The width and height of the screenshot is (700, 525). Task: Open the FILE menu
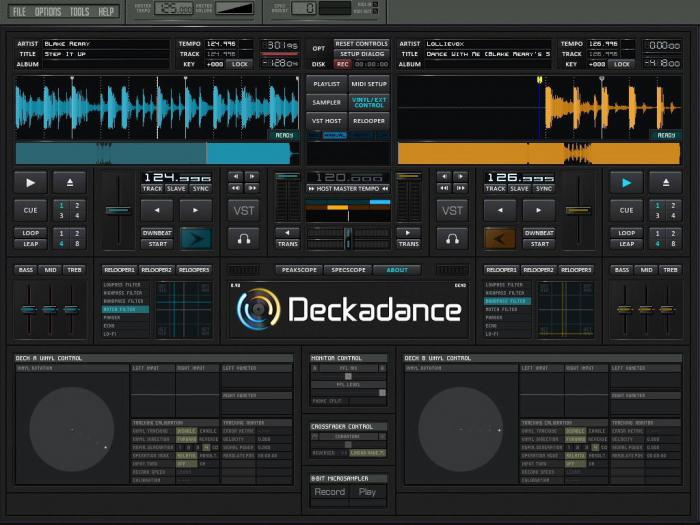19,12
